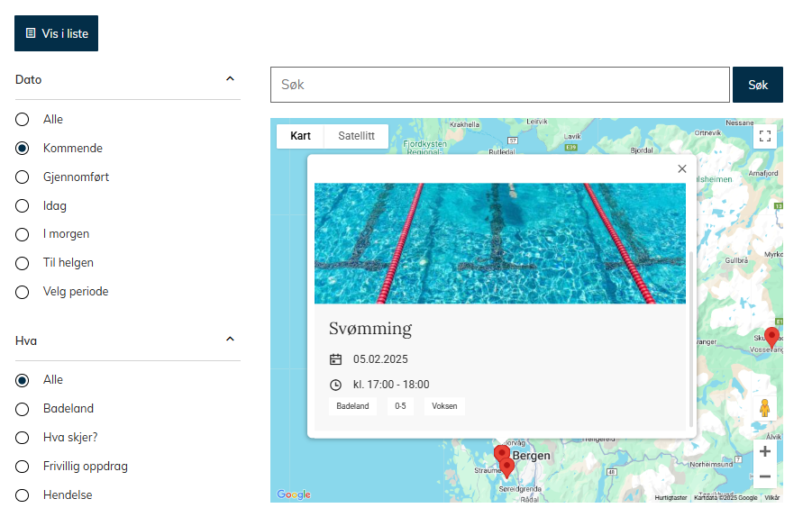Image resolution: width=812 pixels, height=517 pixels.
Task: Select Badeland under Hva filter
Action: point(23,409)
